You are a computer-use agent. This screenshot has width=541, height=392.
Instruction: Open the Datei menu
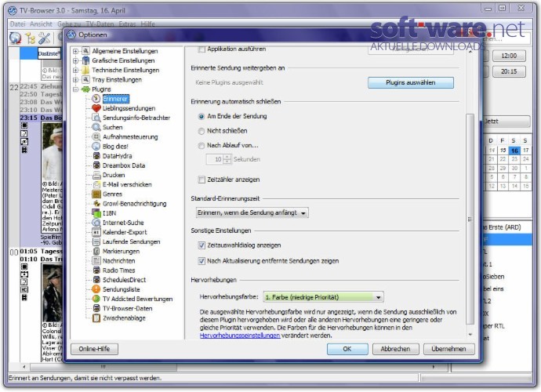point(17,24)
